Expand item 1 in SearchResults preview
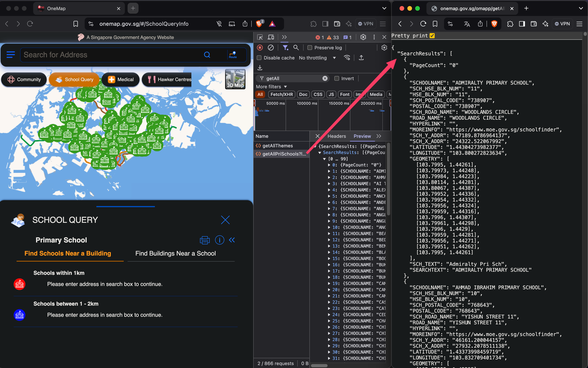The height and width of the screenshot is (368, 588). tap(329, 171)
